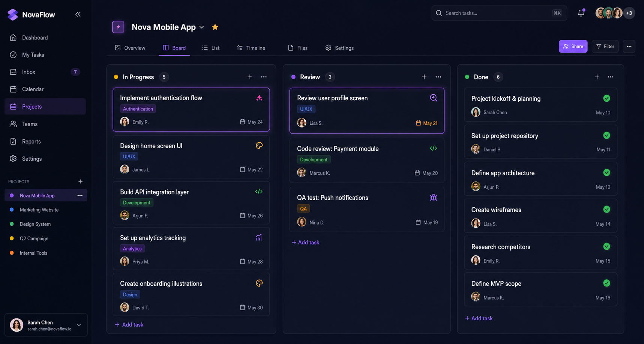Click the NovaFlow logo icon
Screen dimensions: 644x344
(x=13, y=14)
